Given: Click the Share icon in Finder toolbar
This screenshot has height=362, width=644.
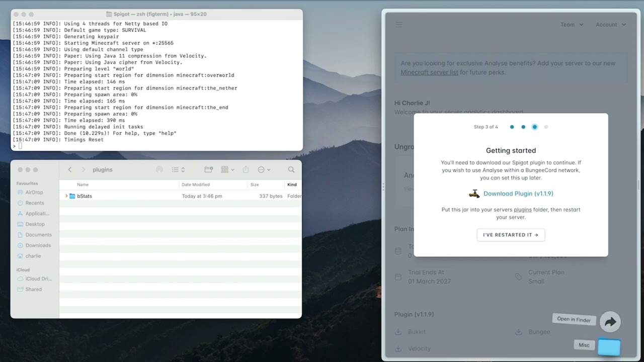Looking at the screenshot, I should 246,170.
